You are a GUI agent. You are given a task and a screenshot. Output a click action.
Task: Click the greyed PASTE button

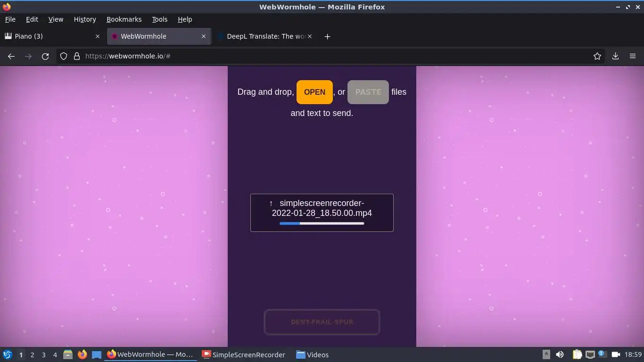[x=368, y=92]
